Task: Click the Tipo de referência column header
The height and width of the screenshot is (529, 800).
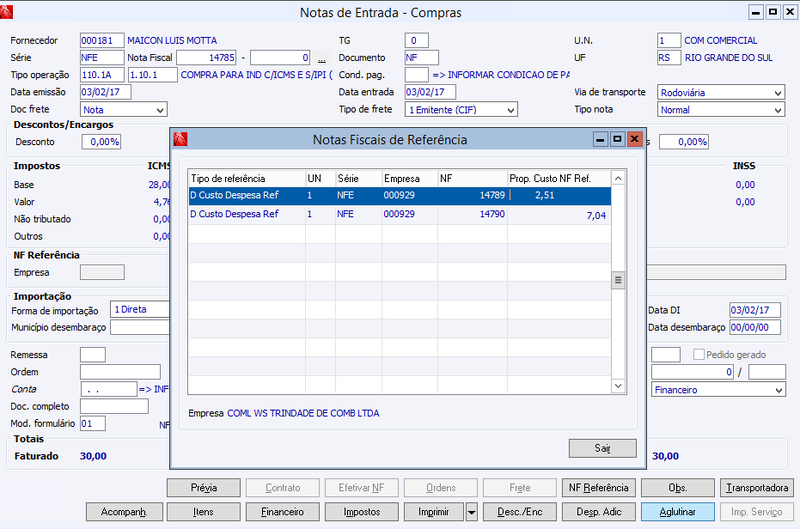Action: [247, 179]
